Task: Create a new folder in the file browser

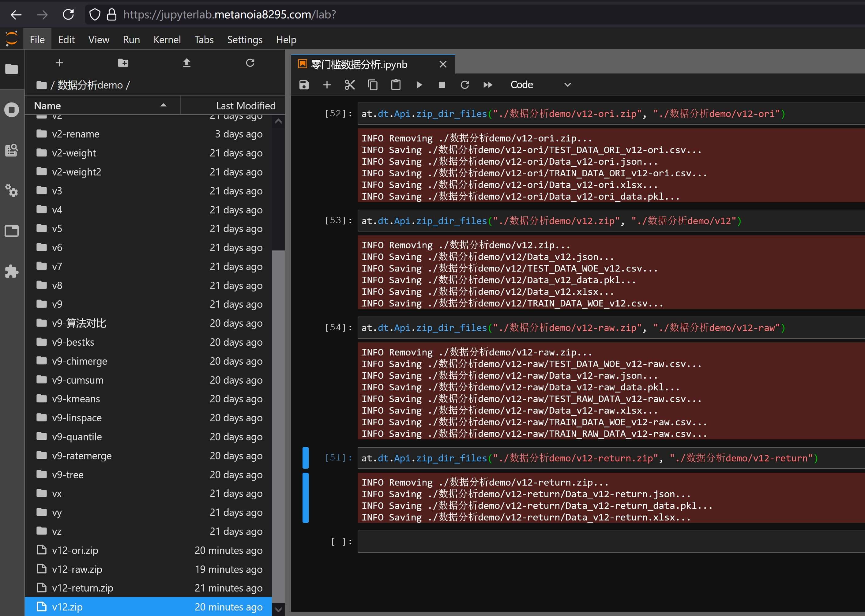Action: (123, 62)
